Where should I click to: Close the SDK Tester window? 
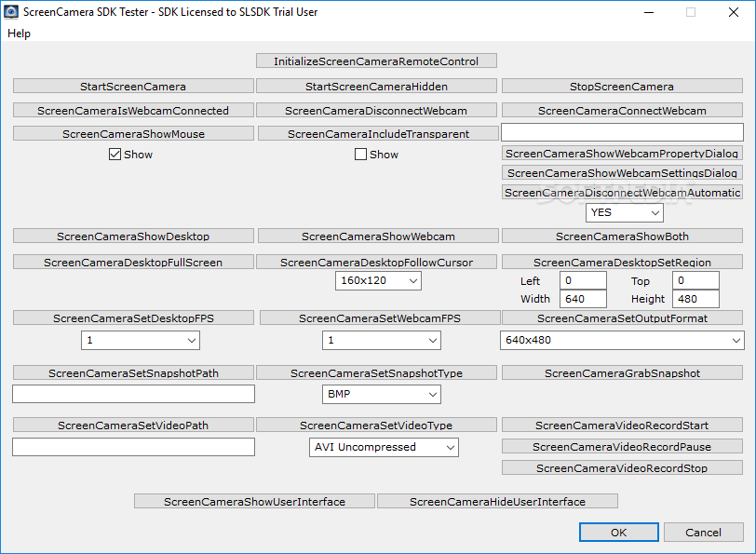[x=734, y=12]
